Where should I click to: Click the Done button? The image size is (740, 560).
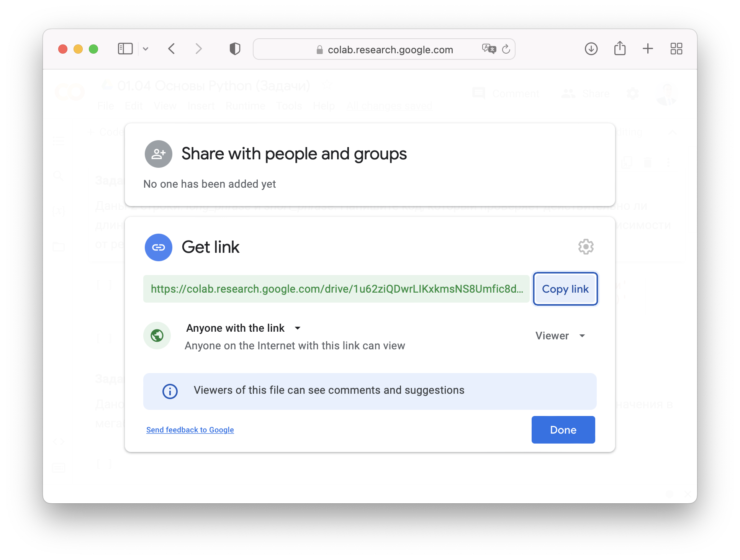coord(563,430)
